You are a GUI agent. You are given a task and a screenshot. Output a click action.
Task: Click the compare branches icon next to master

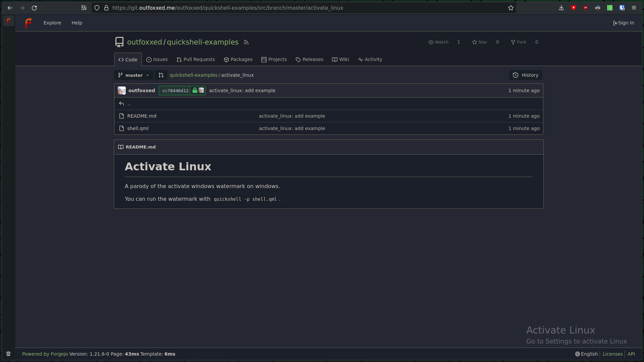161,75
